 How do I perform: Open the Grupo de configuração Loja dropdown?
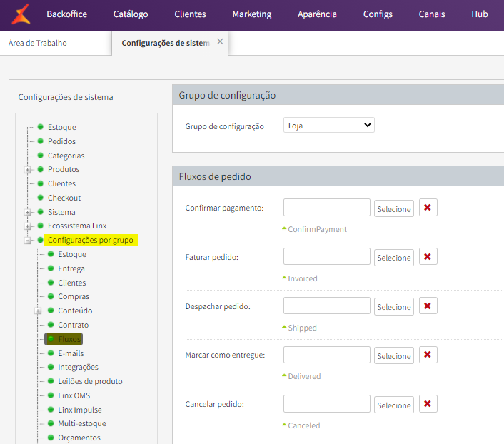coord(329,125)
